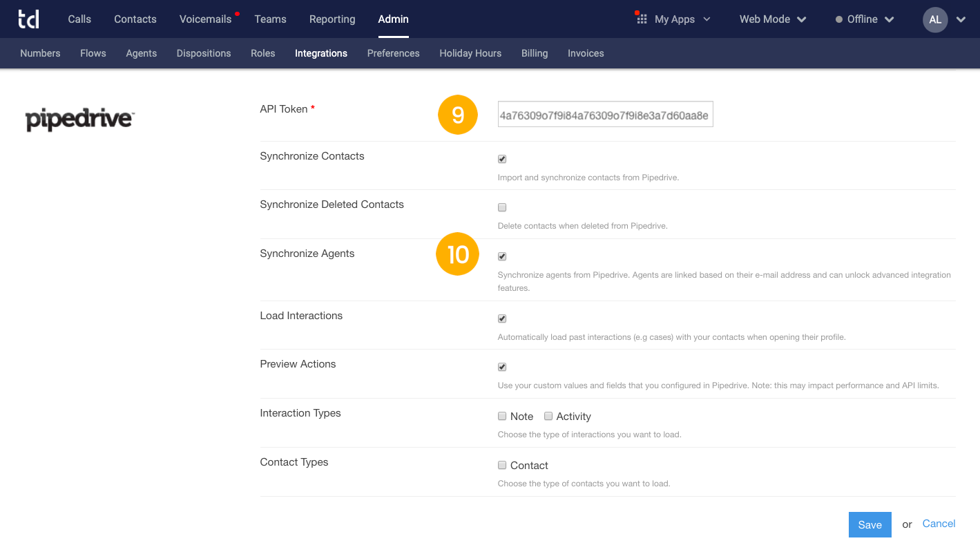Check the Note interaction type
Viewport: 980px width, 543px height.
click(502, 416)
